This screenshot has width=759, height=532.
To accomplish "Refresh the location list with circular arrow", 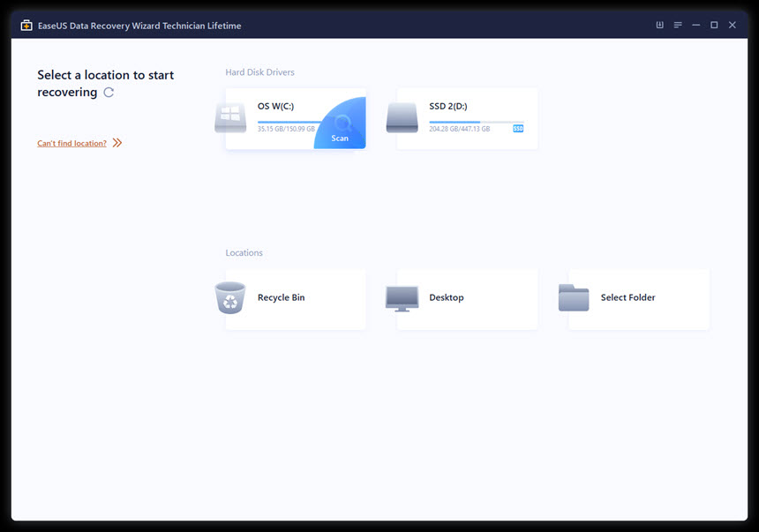I will (109, 92).
